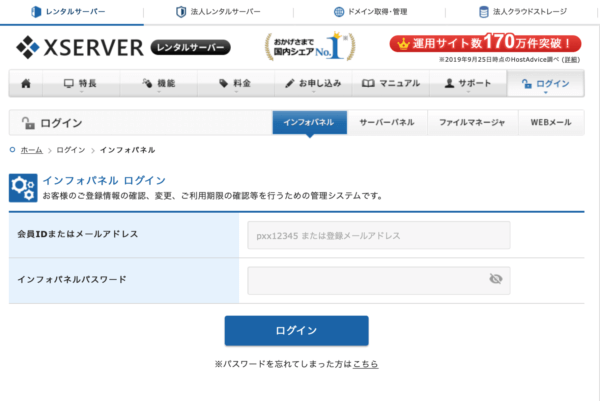Click the lock icon beside ログイン nav
The height and width of the screenshot is (401, 600).
527,83
